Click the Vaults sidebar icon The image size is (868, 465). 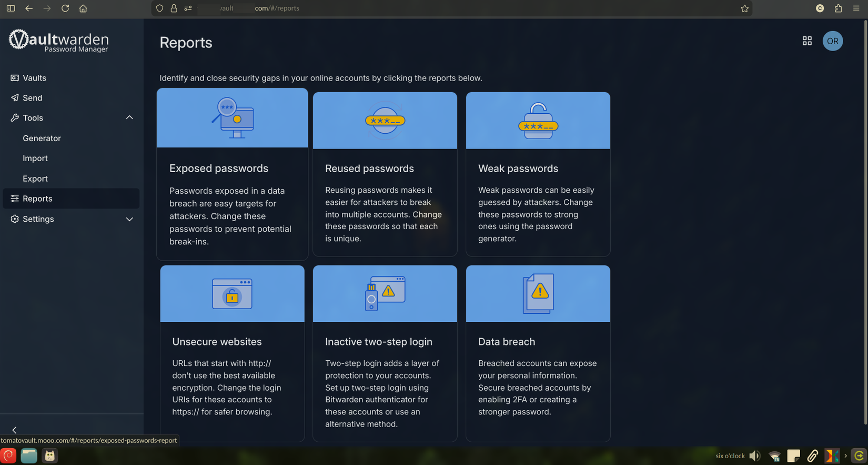15,78
